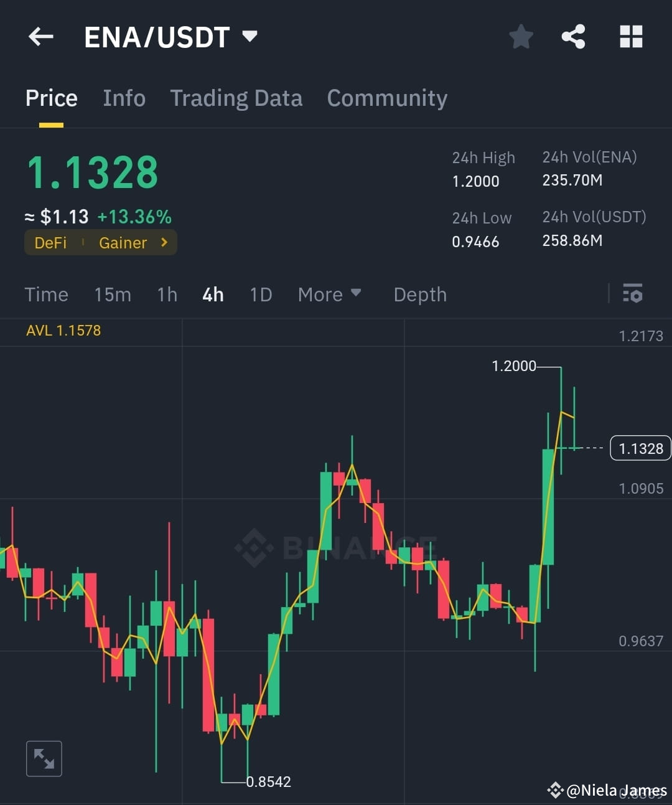Open the grid layout icon top right

(x=631, y=36)
